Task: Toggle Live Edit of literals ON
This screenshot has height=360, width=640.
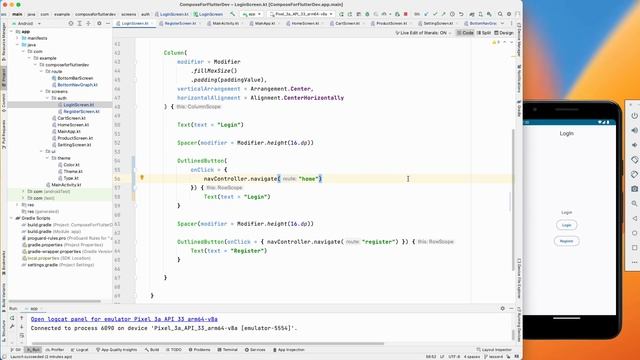Action: click(x=423, y=33)
